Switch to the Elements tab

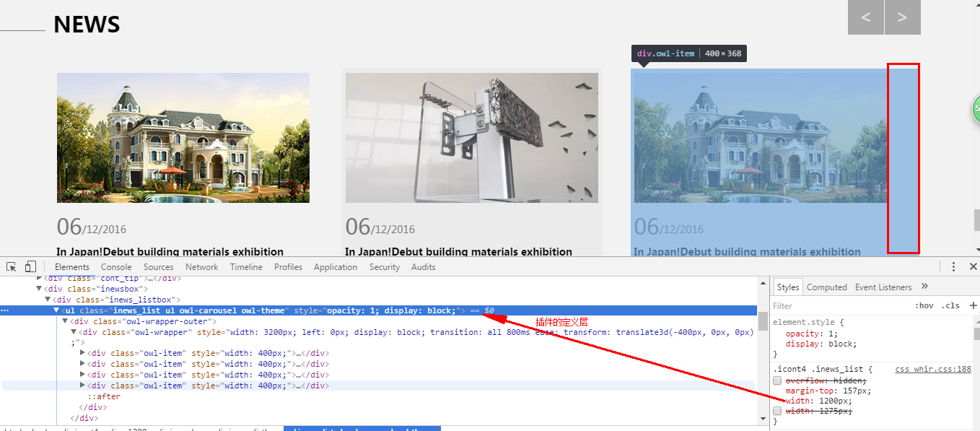(x=72, y=267)
